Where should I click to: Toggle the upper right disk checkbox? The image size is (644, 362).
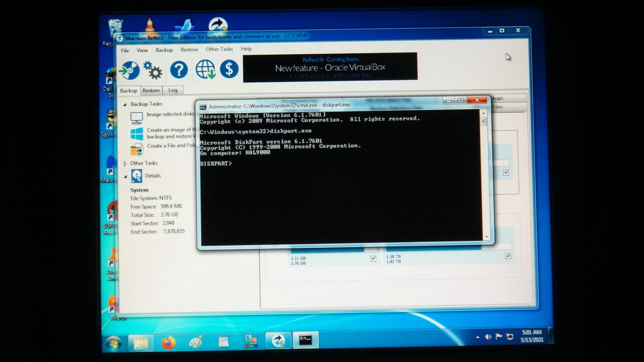(506, 173)
